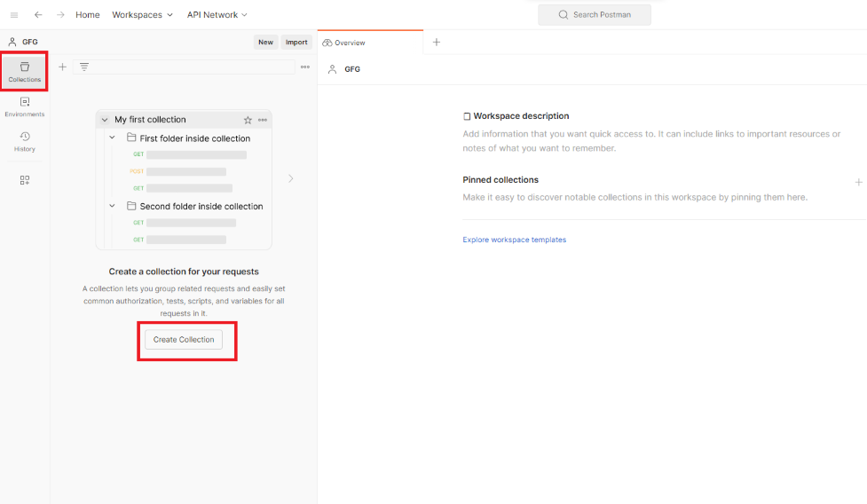This screenshot has height=504, width=867.
Task: Click the filter icon in collections search
Action: [x=84, y=67]
